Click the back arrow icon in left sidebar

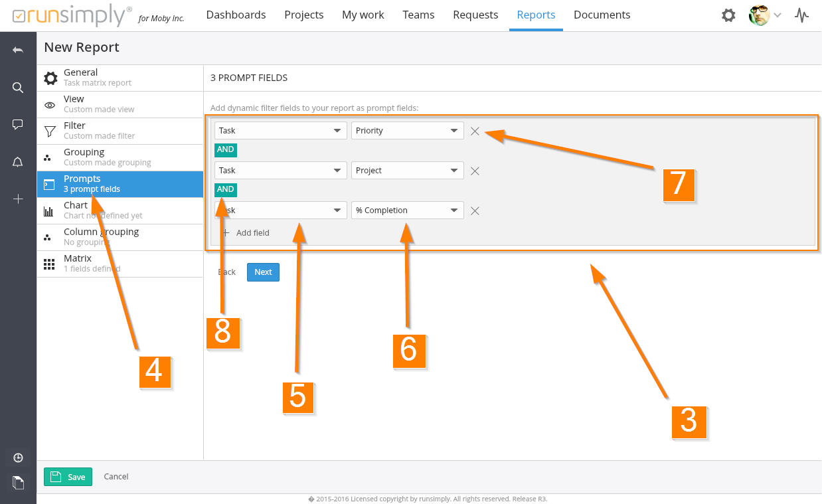point(18,50)
